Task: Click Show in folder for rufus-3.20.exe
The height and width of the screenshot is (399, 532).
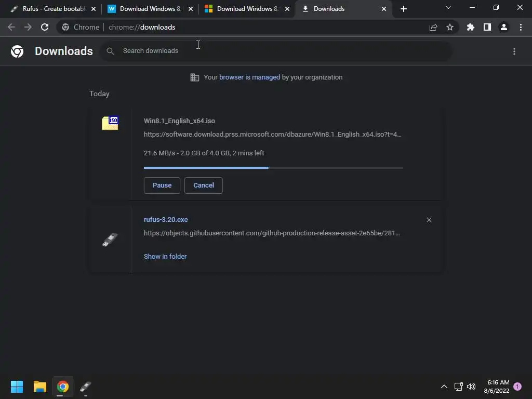Action: tap(165, 257)
